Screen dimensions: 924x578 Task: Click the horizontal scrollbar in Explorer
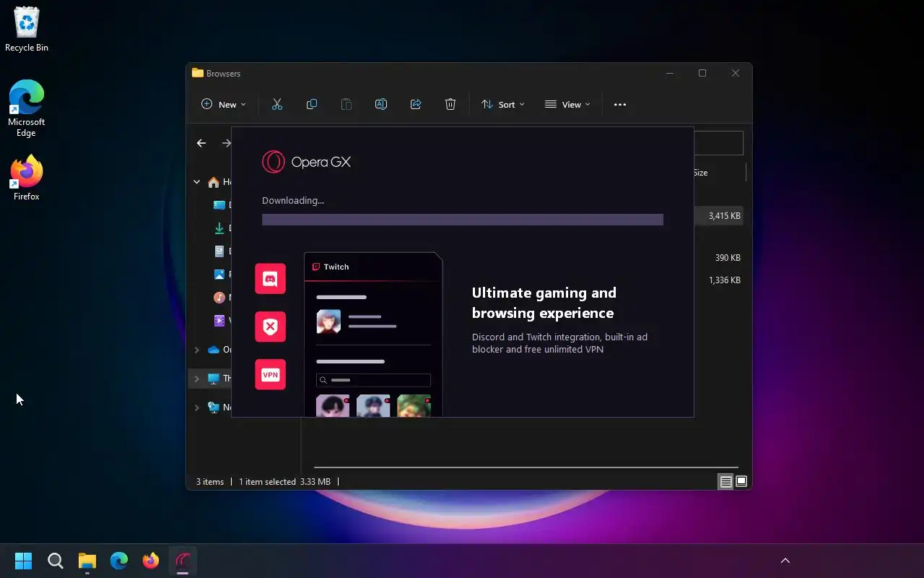pos(526,467)
